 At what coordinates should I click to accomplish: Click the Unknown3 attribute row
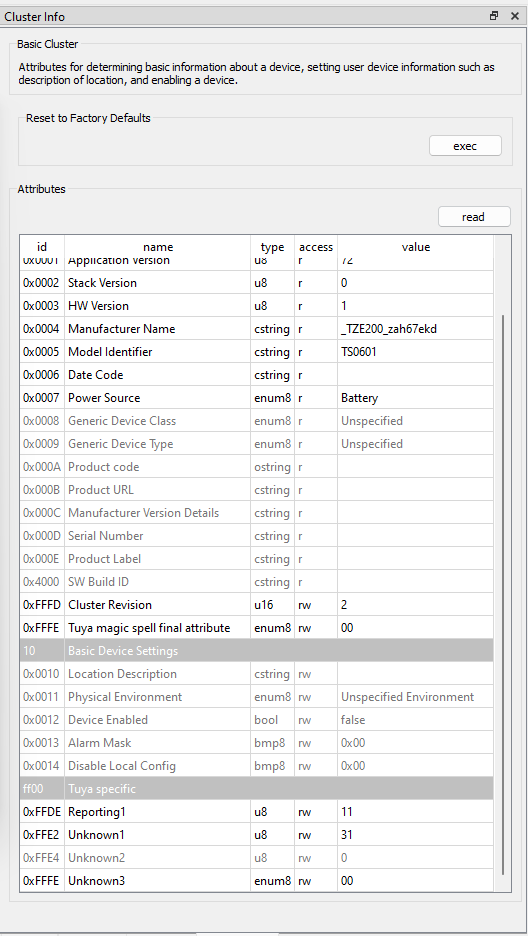257,880
